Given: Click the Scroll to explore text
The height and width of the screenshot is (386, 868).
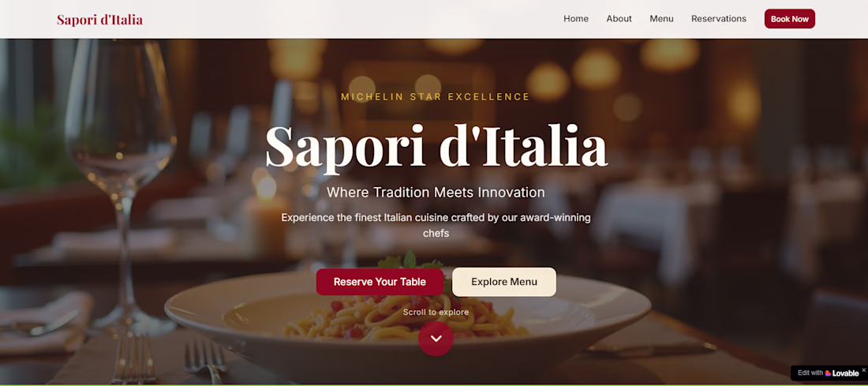Looking at the screenshot, I should [x=436, y=313].
